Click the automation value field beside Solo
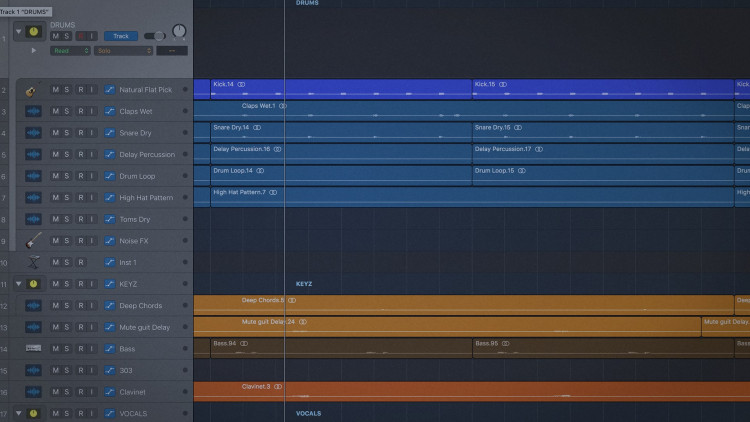750x422 pixels. pos(172,51)
